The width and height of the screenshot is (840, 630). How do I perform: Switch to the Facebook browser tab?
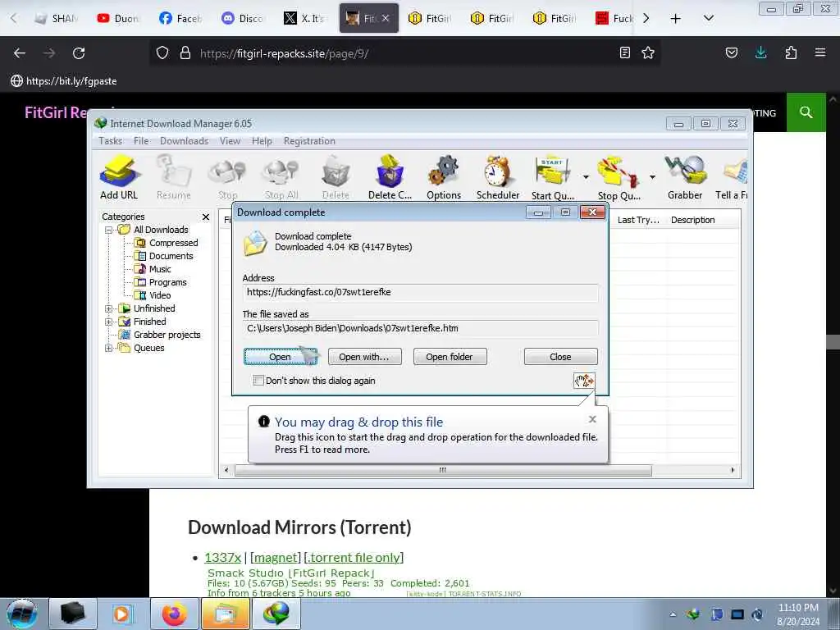(x=181, y=18)
